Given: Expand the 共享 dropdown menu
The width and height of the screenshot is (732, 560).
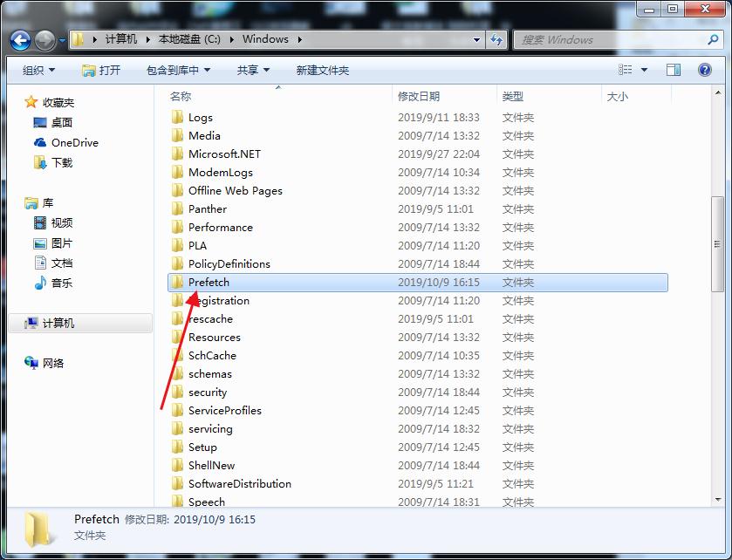Looking at the screenshot, I should point(253,70).
